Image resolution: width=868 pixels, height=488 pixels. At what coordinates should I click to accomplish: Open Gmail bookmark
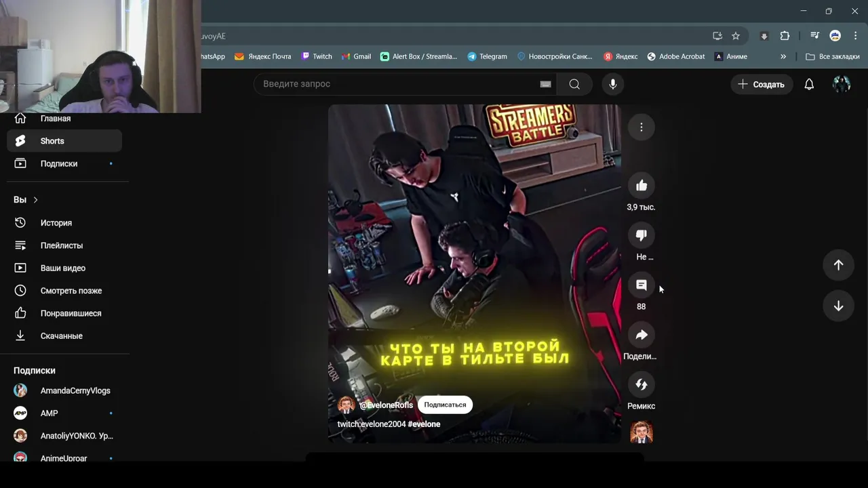click(356, 57)
